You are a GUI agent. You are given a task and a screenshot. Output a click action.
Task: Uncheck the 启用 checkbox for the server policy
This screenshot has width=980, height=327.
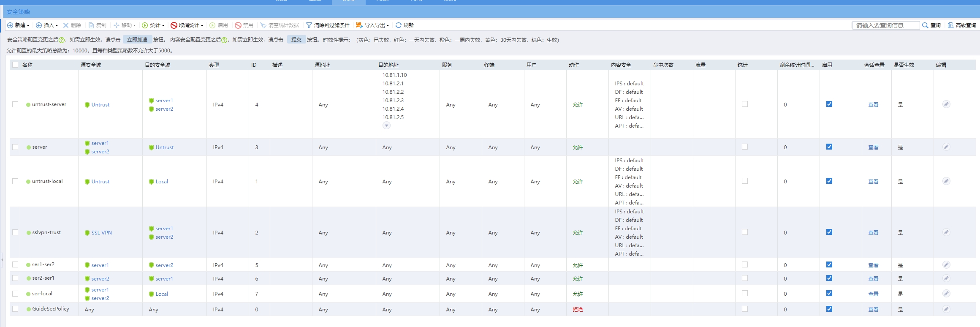click(x=829, y=147)
